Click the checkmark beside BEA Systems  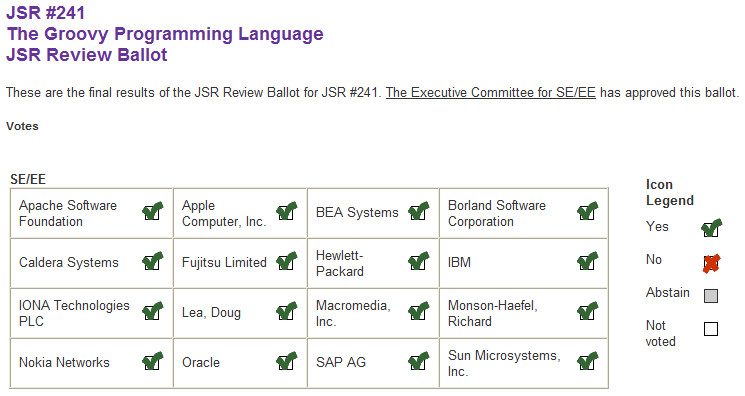tap(419, 211)
